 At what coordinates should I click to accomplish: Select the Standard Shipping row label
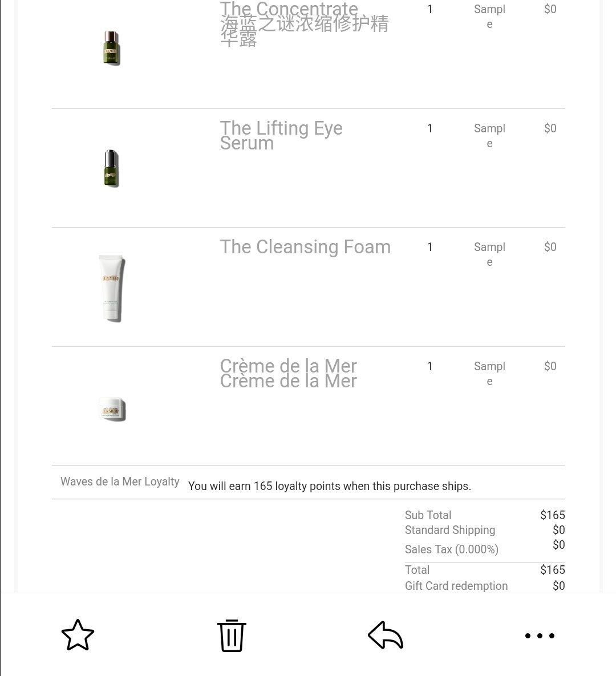coord(449,530)
